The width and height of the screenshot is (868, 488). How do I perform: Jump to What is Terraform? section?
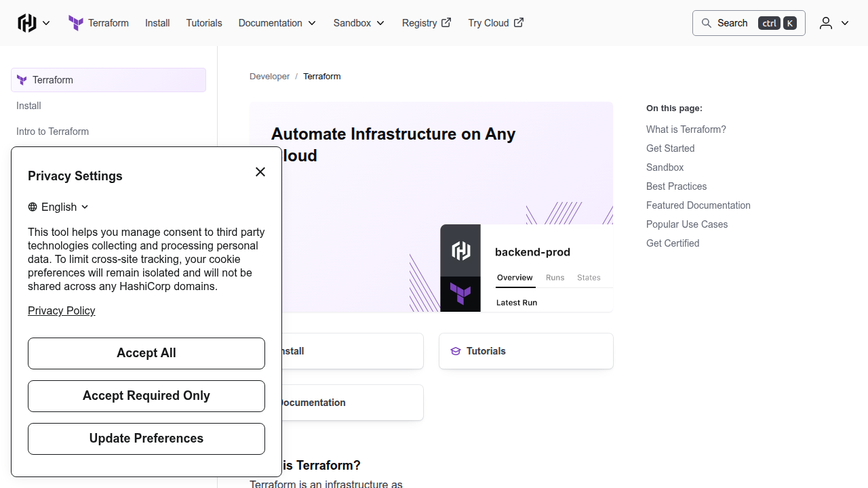click(x=686, y=129)
